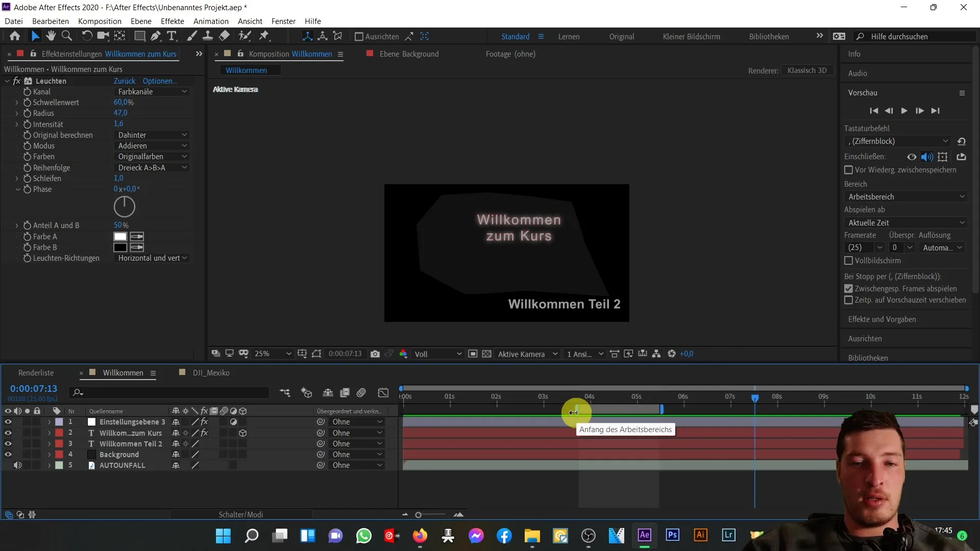The width and height of the screenshot is (980, 551).
Task: Select the Fenster menu item
Action: (283, 21)
